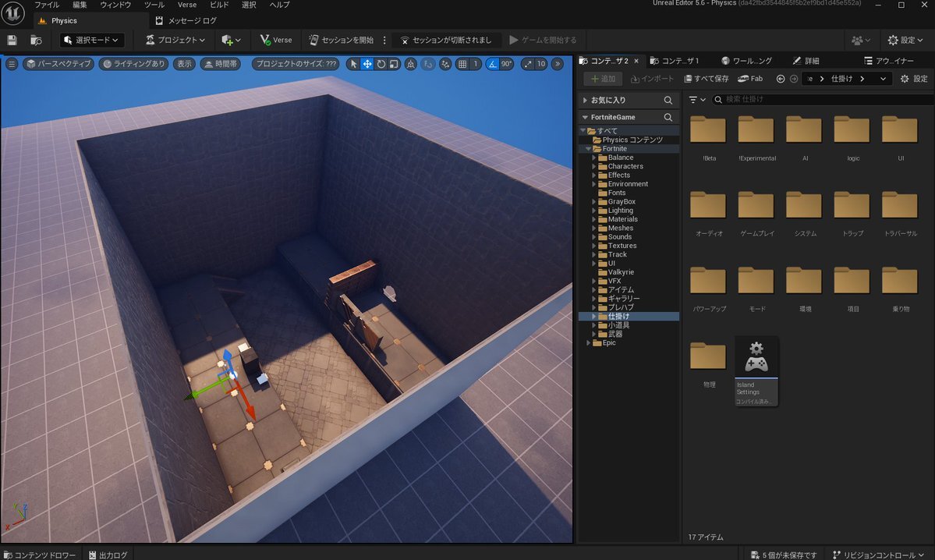Screen dimensions: 935x560
Task: Open the scale snap value 10 dropdown
Action: [541, 64]
